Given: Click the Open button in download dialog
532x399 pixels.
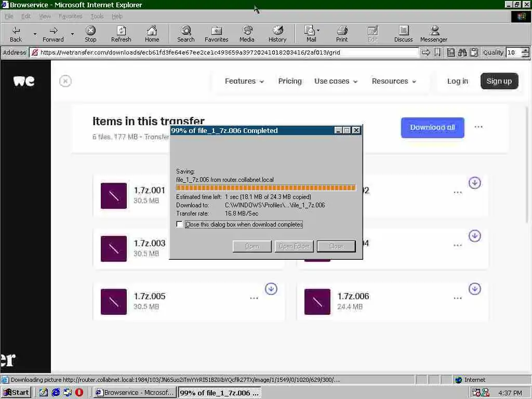Looking at the screenshot, I should tap(252, 246).
